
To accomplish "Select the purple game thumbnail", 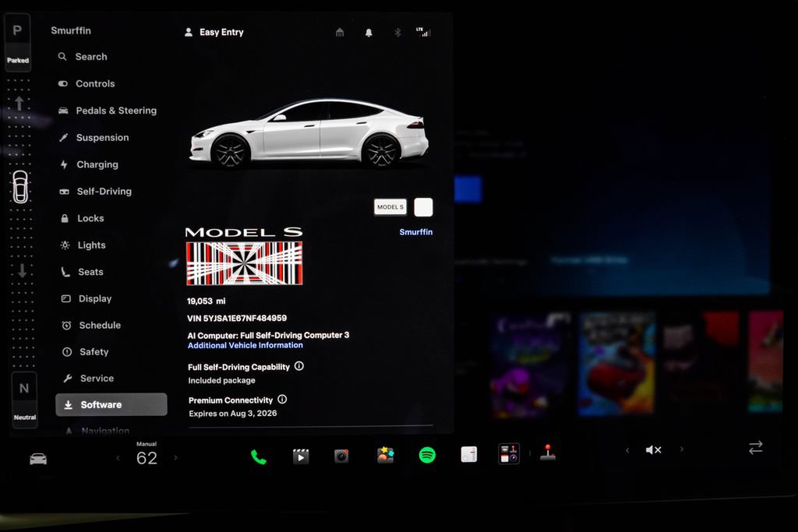I will pyautogui.click(x=531, y=365).
